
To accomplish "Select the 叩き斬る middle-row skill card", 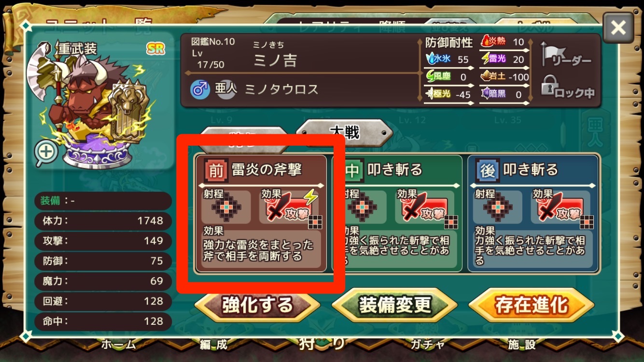I will 396,213.
